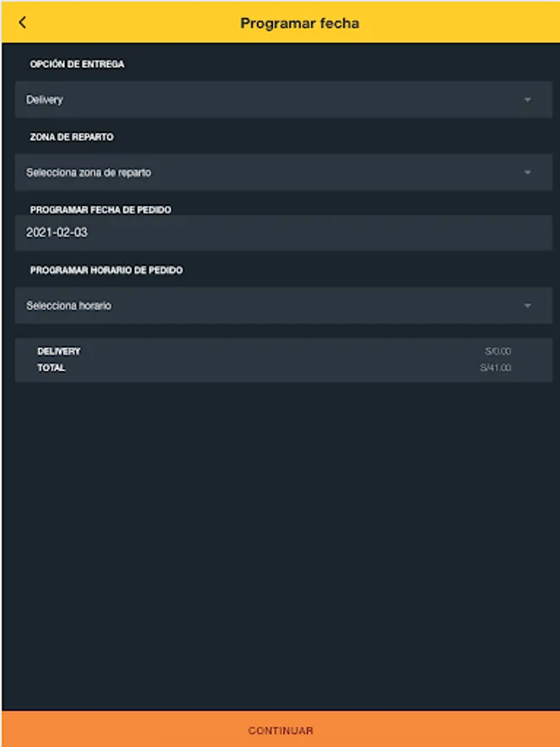Click the order summary panel

pos(282,360)
